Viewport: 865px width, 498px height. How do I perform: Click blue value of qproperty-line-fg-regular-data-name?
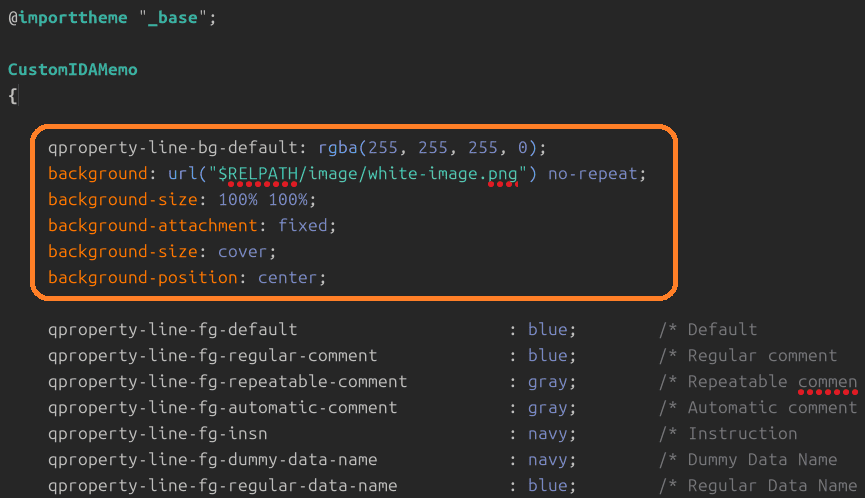coord(548,485)
